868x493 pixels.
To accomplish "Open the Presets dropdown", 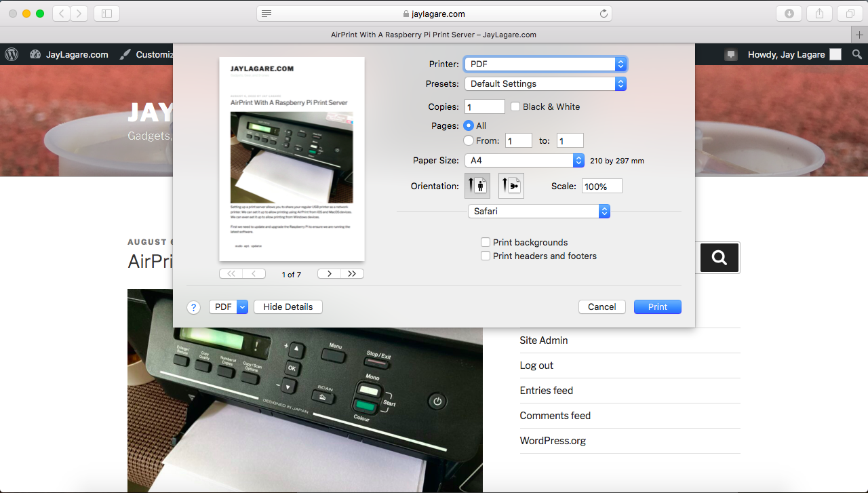I will coord(545,83).
